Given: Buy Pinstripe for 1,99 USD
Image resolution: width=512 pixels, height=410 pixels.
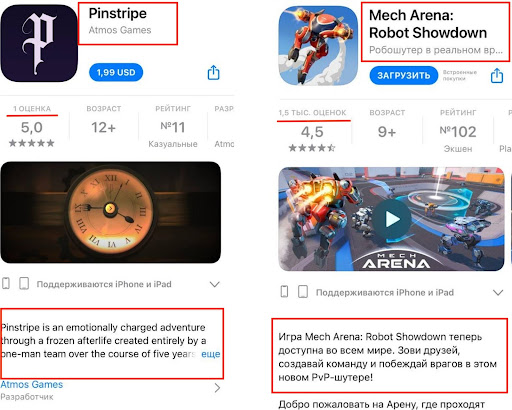Looking at the screenshot, I should [116, 72].
